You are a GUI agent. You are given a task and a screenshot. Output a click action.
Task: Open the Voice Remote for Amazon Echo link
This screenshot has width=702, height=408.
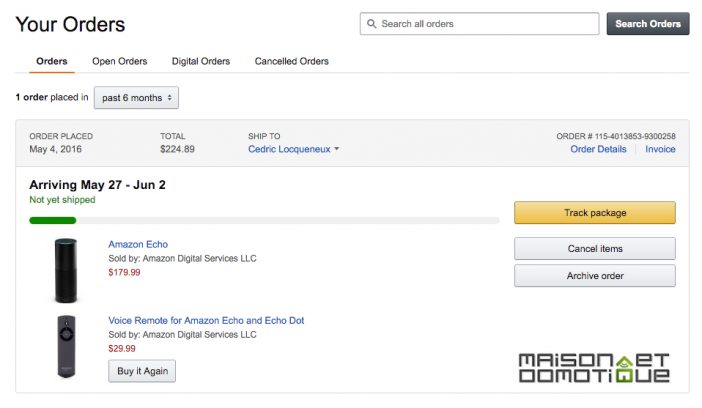click(x=206, y=320)
